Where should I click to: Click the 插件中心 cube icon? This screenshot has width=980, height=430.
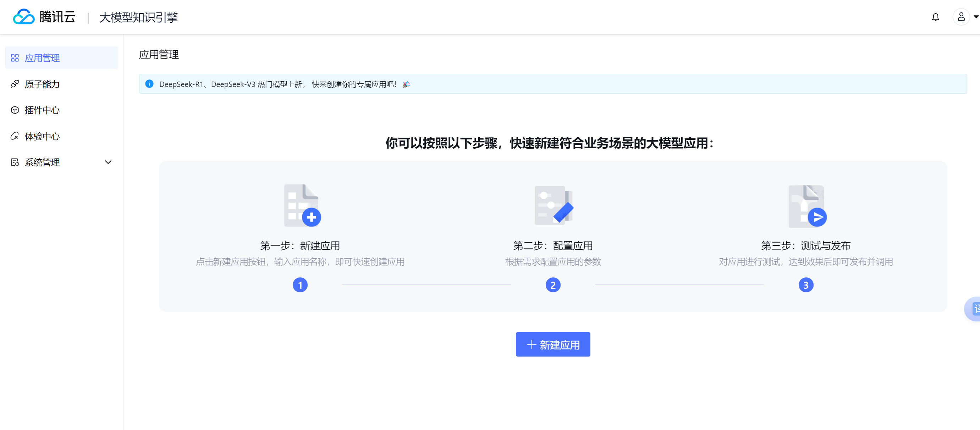click(15, 110)
